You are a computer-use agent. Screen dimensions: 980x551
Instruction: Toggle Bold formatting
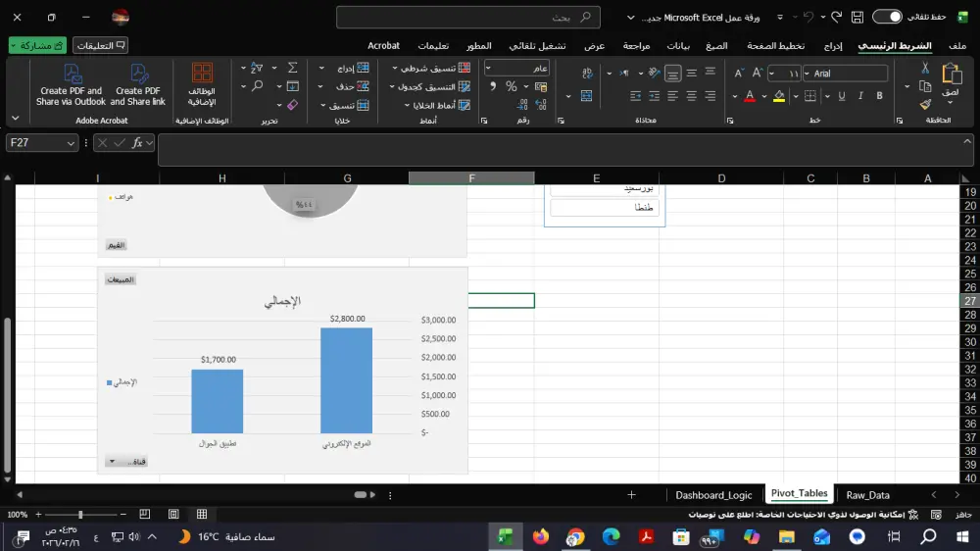[879, 96]
